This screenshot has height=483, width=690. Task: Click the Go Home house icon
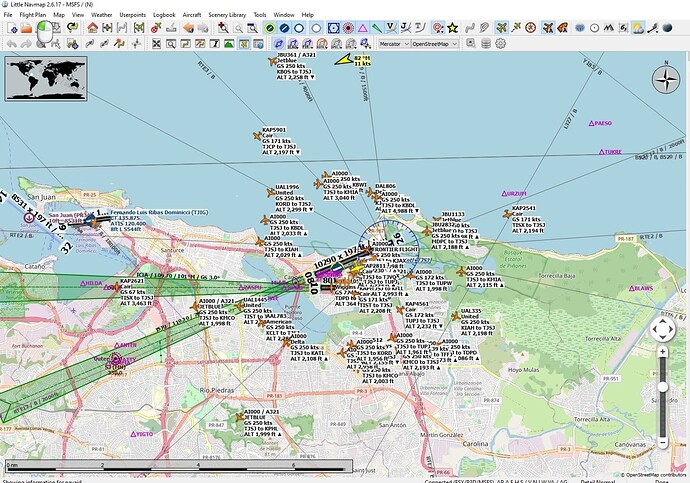click(92, 28)
